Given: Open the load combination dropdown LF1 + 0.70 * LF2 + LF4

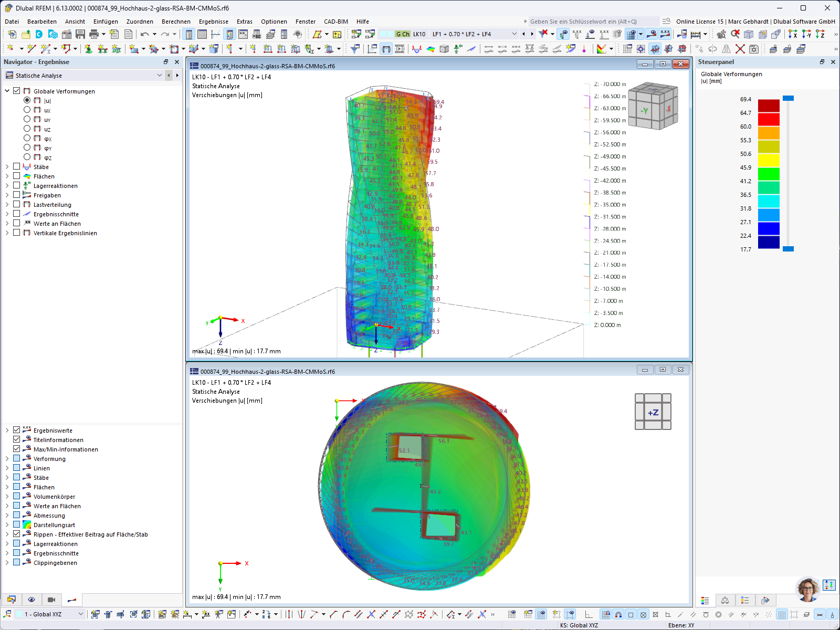Looking at the screenshot, I should click(x=515, y=34).
